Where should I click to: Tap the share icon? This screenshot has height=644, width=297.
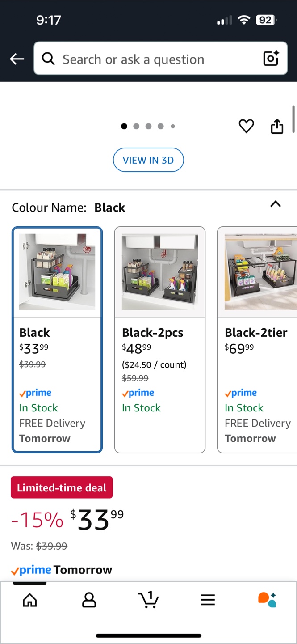tap(277, 126)
